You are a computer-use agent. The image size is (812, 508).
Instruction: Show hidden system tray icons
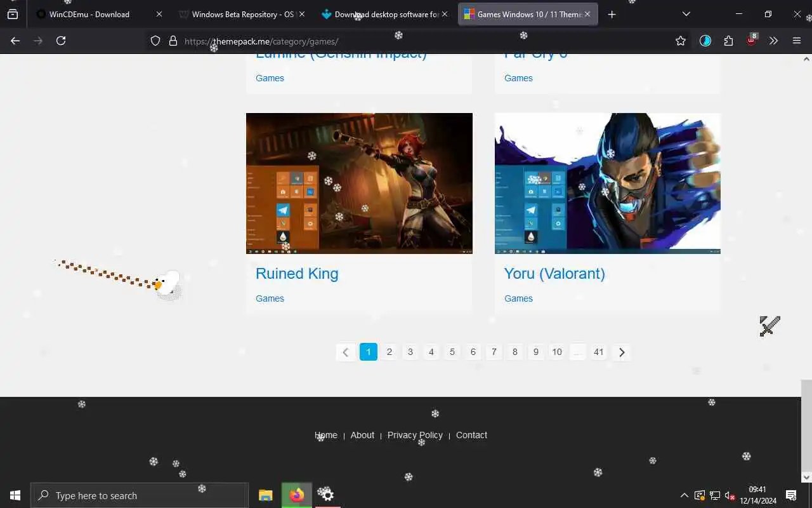coord(684,495)
